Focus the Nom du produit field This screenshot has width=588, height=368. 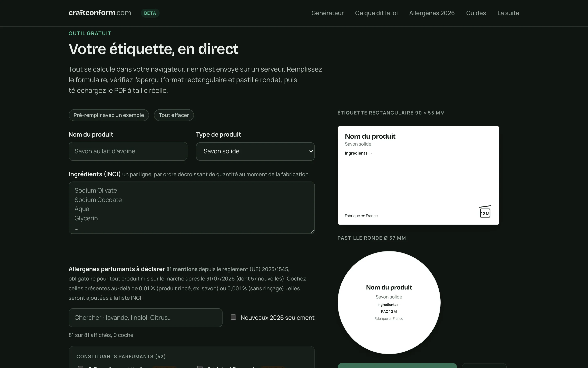tap(128, 151)
